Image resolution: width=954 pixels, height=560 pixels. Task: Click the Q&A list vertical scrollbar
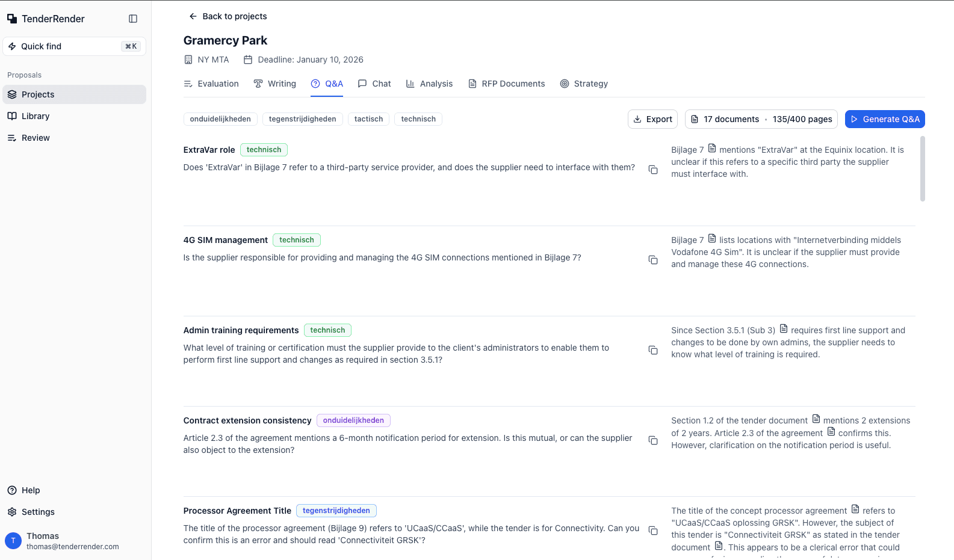click(922, 169)
